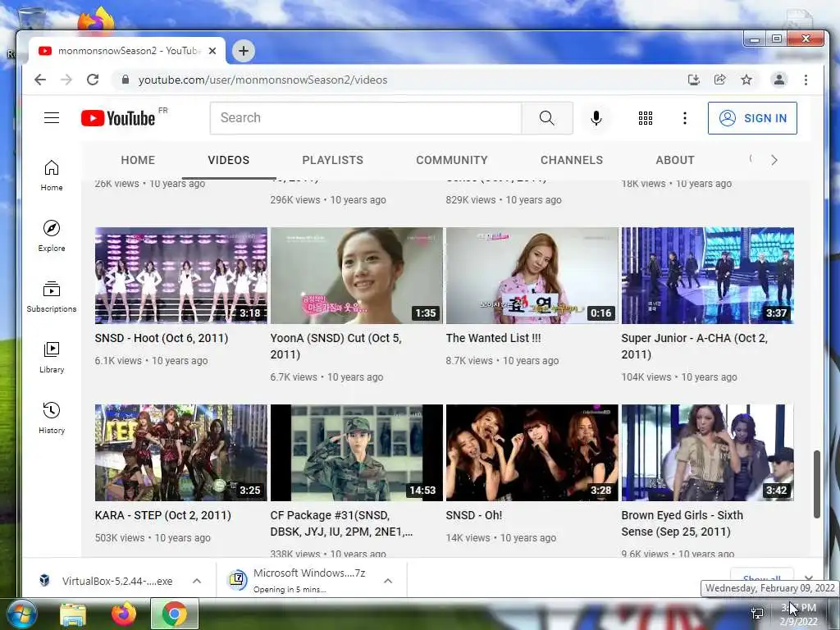Open The Wanted List !!! video title
Image resolution: width=840 pixels, height=630 pixels.
[x=493, y=338]
